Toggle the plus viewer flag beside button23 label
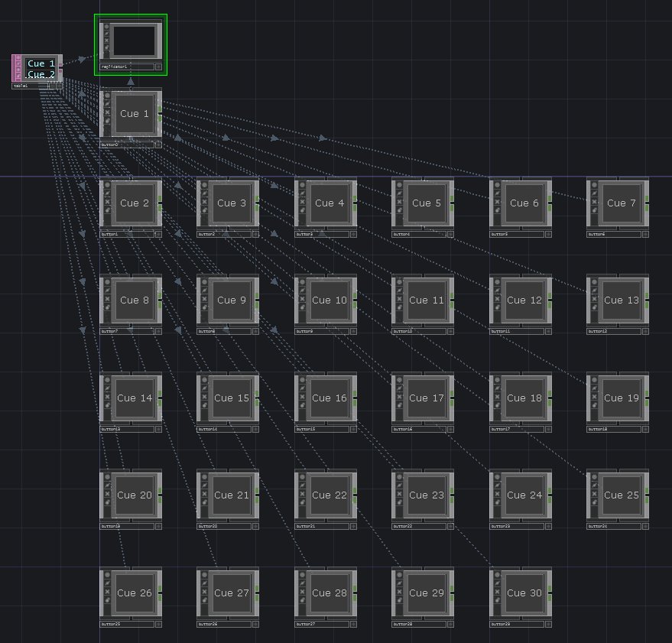672x643 pixels. click(548, 526)
